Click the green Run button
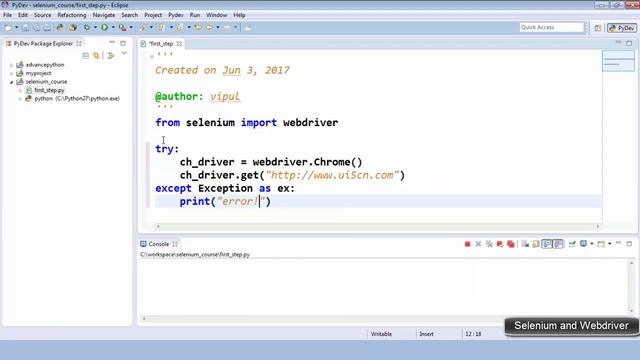This screenshot has height=360, width=640. click(104, 27)
